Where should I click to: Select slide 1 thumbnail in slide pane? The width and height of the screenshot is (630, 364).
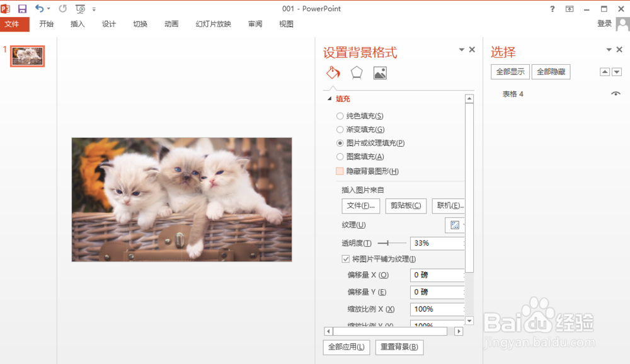click(x=27, y=56)
